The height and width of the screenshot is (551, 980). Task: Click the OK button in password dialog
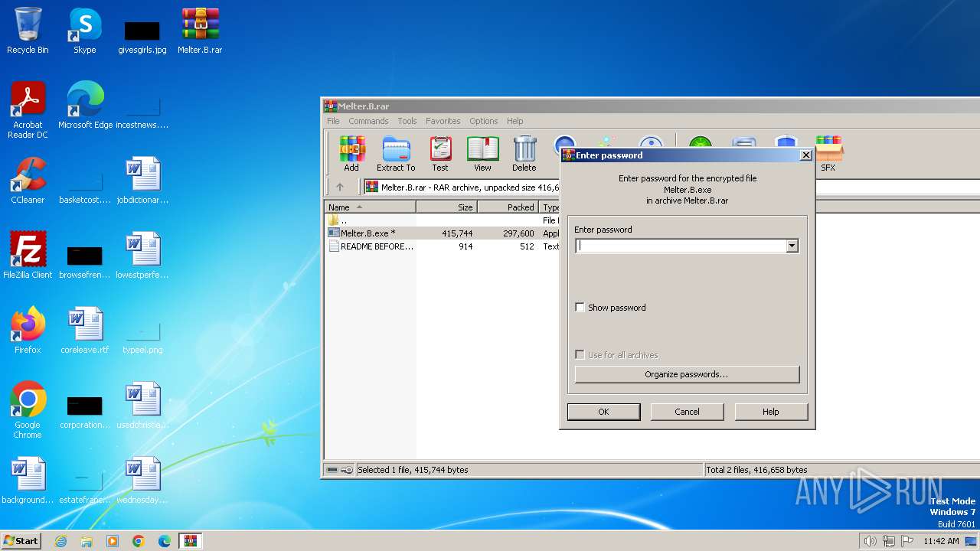coord(603,412)
